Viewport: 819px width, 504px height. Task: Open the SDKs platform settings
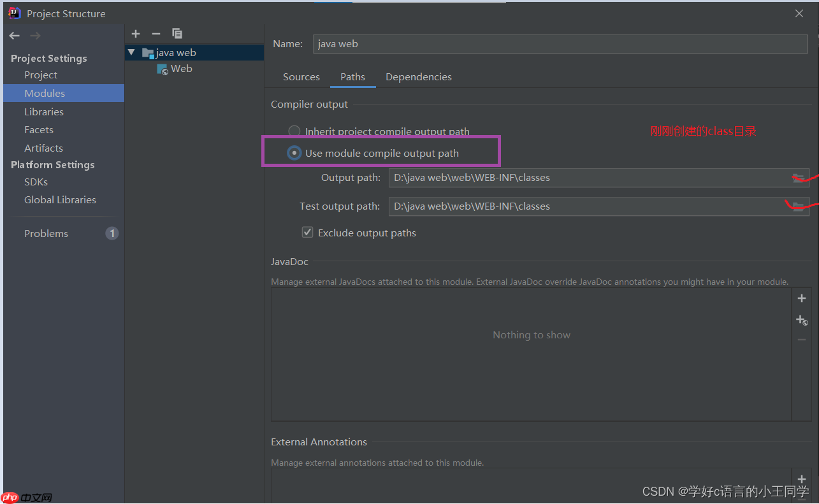pyautogui.click(x=36, y=182)
